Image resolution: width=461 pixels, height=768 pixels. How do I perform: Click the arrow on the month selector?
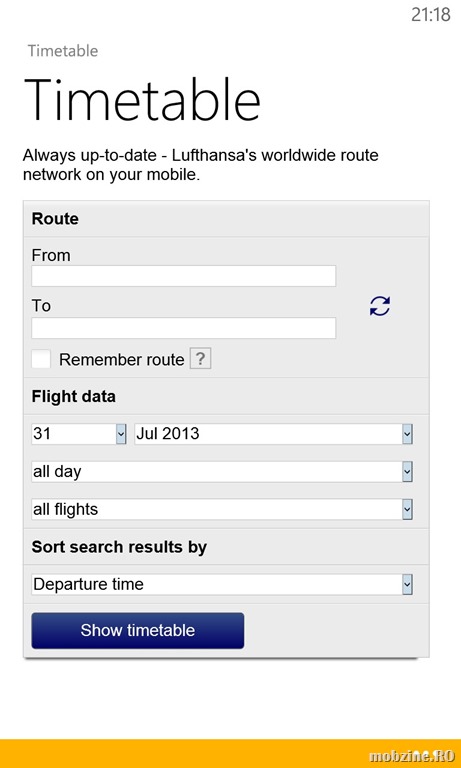coord(407,434)
